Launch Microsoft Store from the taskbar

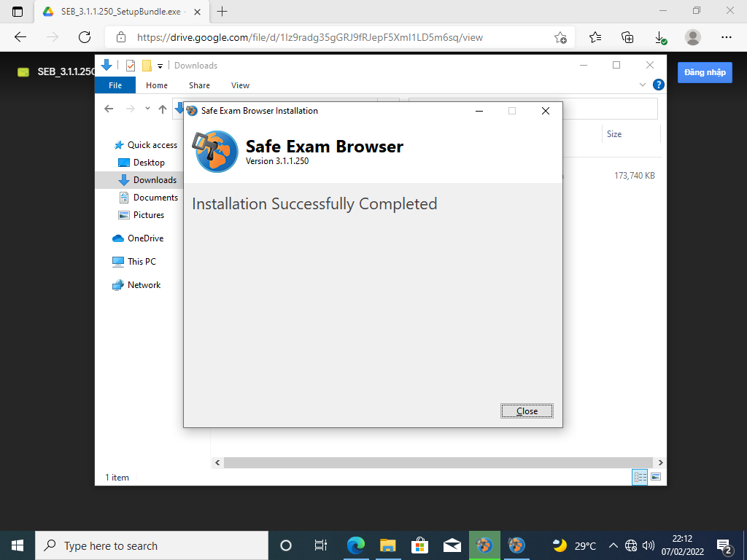pos(419,545)
